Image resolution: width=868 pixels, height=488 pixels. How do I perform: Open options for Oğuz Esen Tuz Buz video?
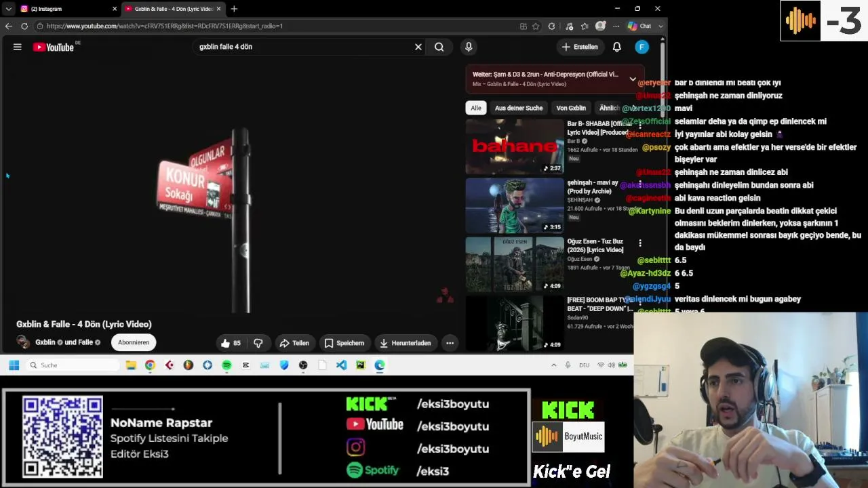(639, 243)
